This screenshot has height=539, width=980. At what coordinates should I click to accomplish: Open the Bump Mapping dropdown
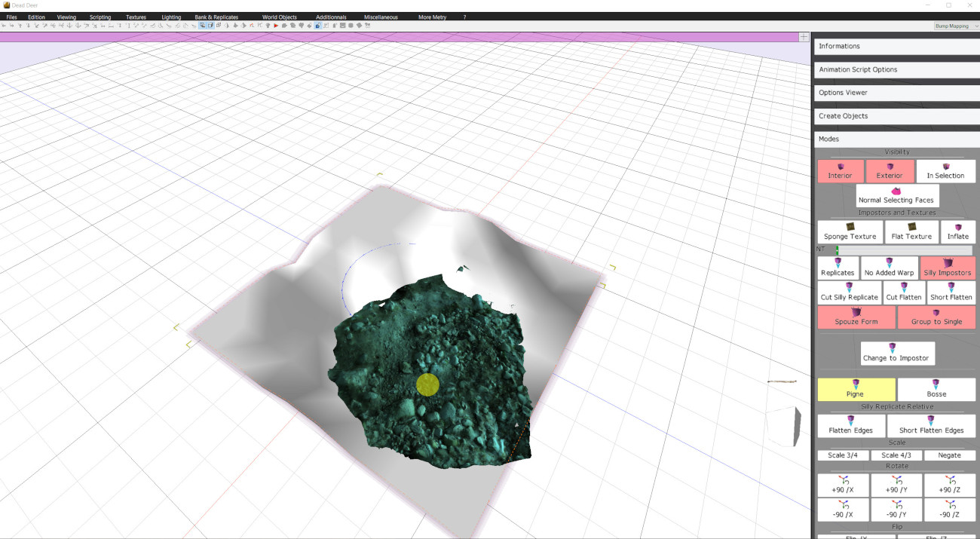tap(956, 26)
